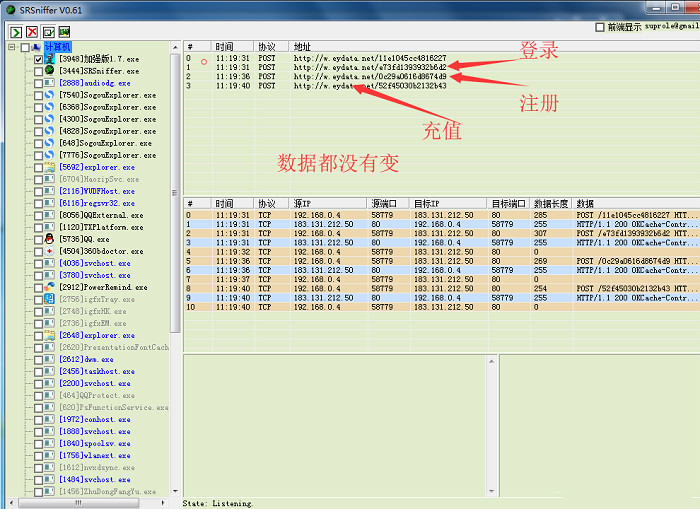
Task: Click the fourth toolbar picture icon
Action: click(65, 32)
